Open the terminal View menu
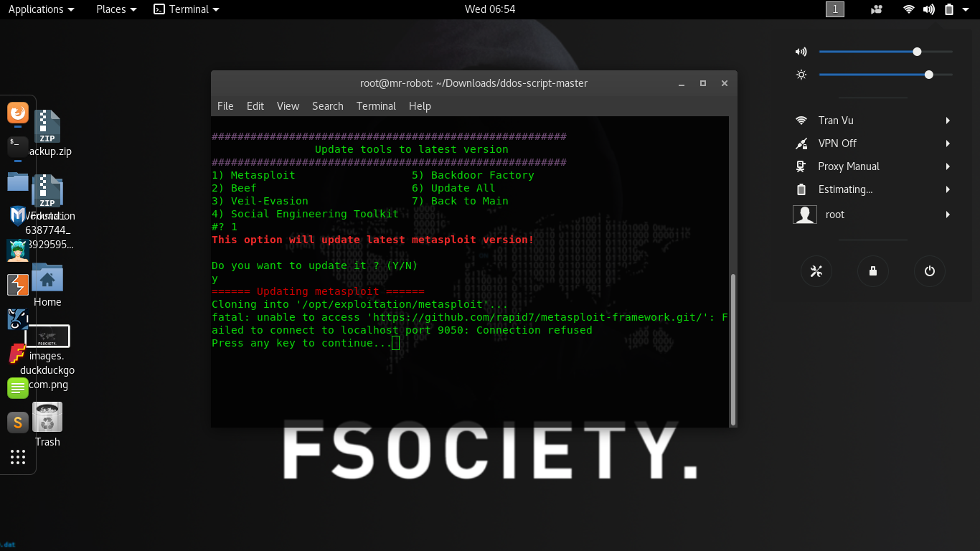The image size is (980, 551). (x=288, y=105)
